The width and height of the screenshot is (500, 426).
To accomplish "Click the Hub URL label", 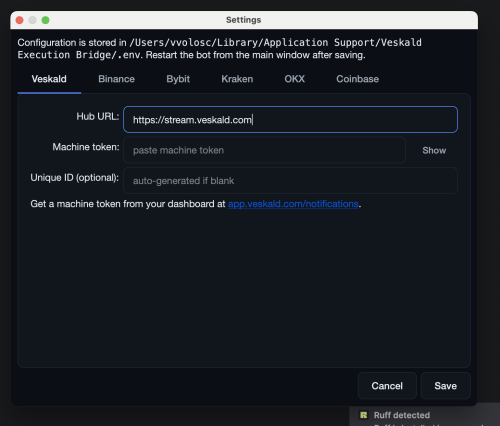I will tap(98, 116).
